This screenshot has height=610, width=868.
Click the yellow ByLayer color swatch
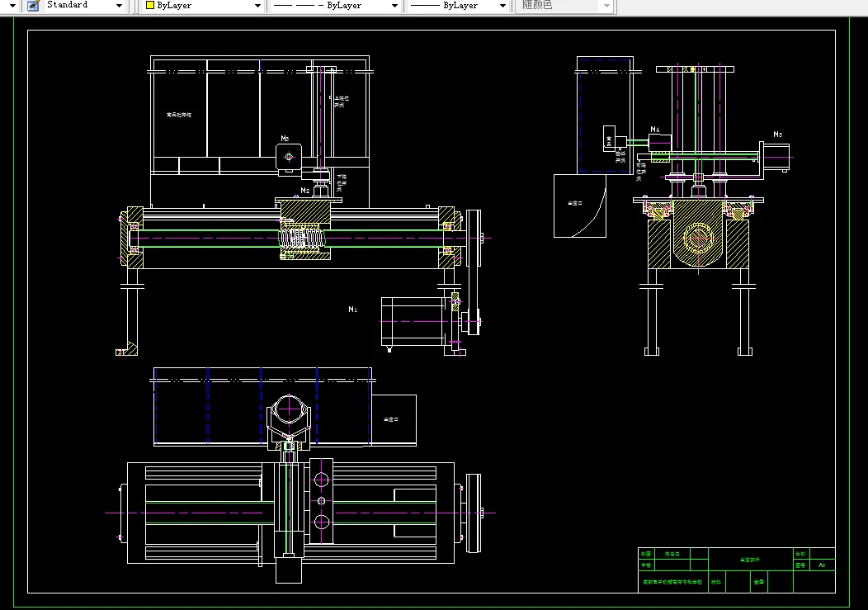pyautogui.click(x=149, y=6)
